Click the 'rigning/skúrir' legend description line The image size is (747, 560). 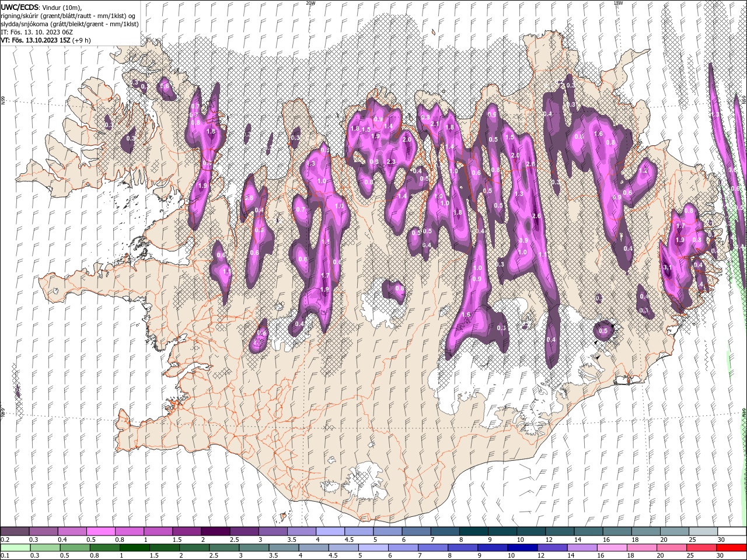[x=68, y=15]
